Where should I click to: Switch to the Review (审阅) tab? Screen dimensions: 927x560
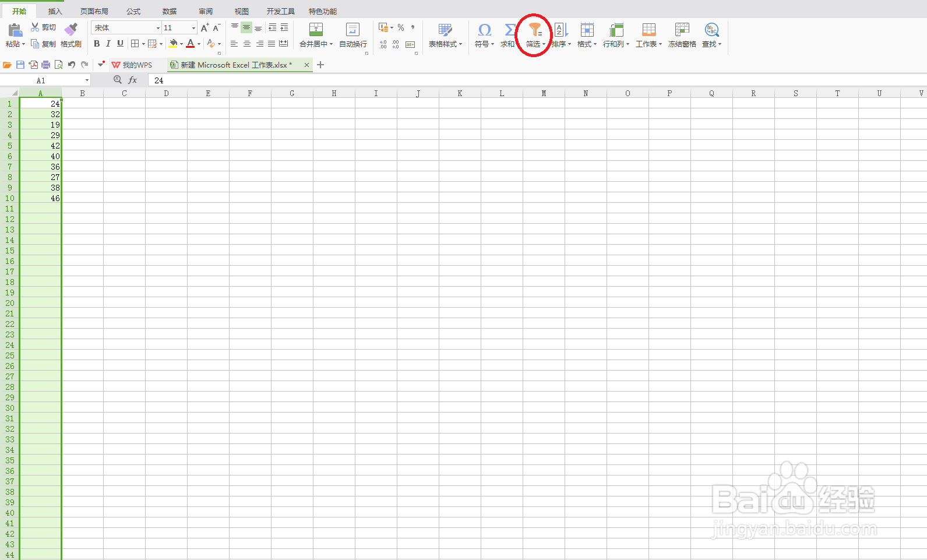[x=206, y=11]
